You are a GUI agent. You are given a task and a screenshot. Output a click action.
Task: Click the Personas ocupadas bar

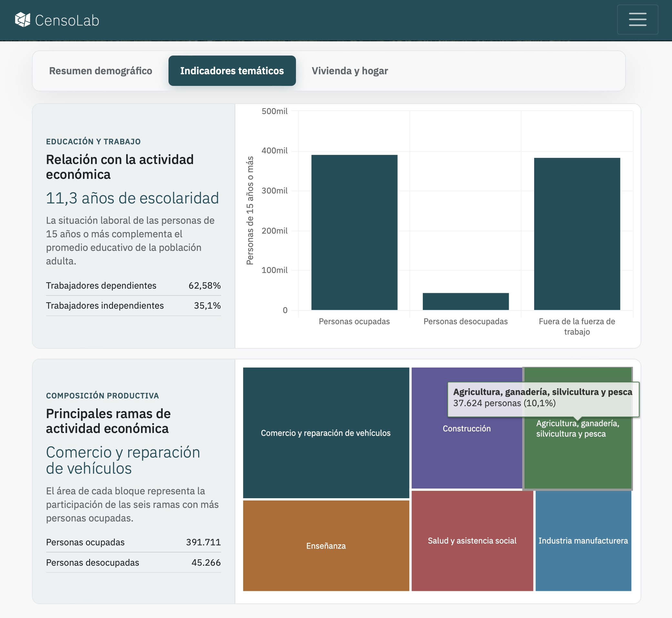pos(354,232)
